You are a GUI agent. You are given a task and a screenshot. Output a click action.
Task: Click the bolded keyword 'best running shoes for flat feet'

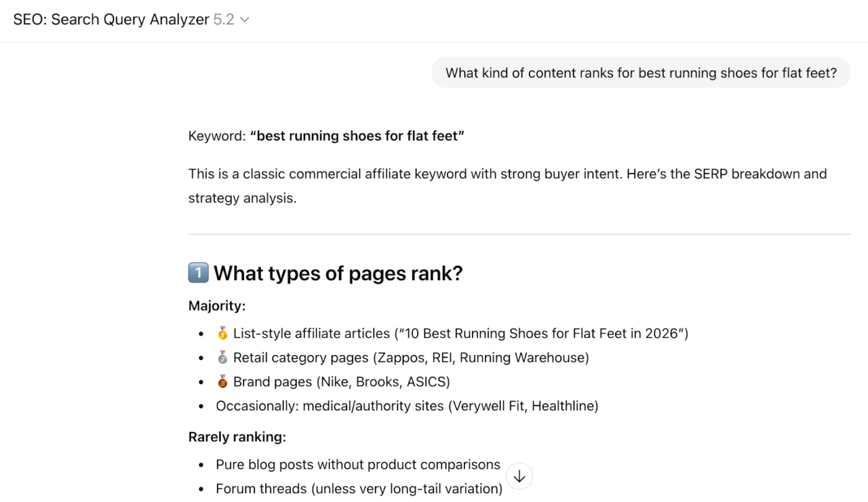356,136
